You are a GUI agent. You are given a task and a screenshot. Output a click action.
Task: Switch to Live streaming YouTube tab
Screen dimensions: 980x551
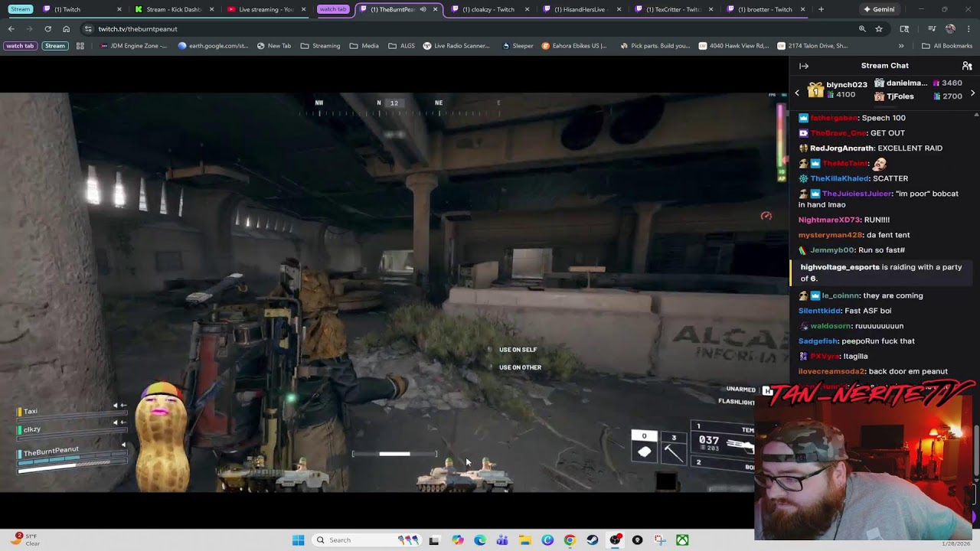pyautogui.click(x=266, y=9)
